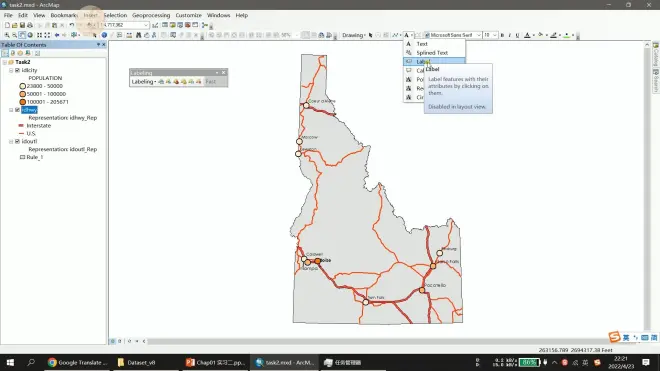Toggle the idoutl layer checkbox
The height and width of the screenshot is (371, 660).
pyautogui.click(x=17, y=141)
